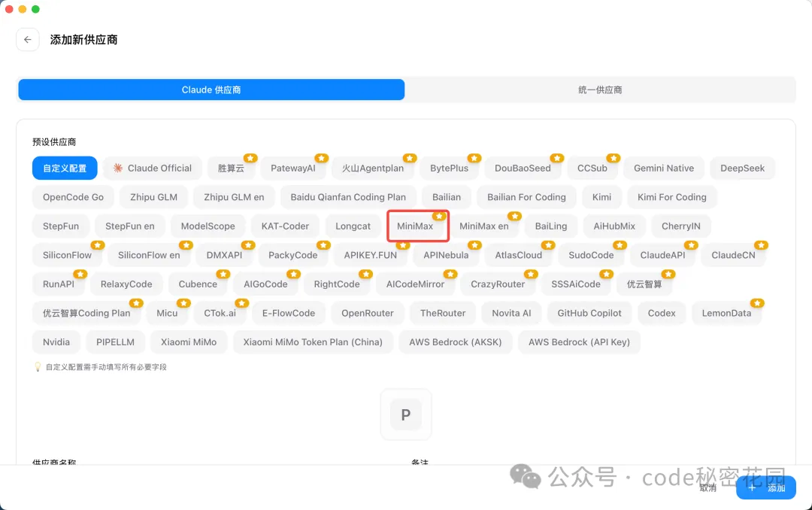Choose the ClaudeCN preset
Screen dimensions: 812x510
tap(733, 255)
